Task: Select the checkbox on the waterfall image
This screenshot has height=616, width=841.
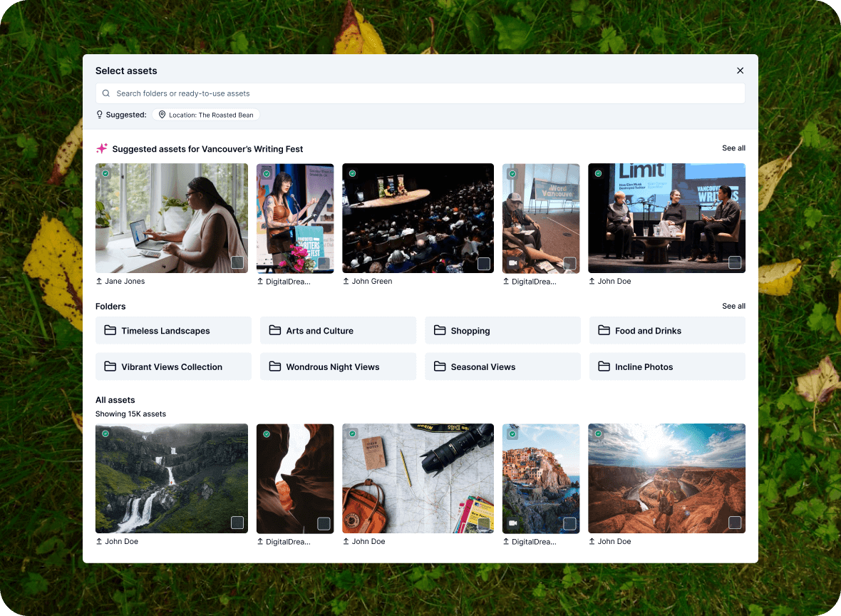Action: [x=237, y=523]
